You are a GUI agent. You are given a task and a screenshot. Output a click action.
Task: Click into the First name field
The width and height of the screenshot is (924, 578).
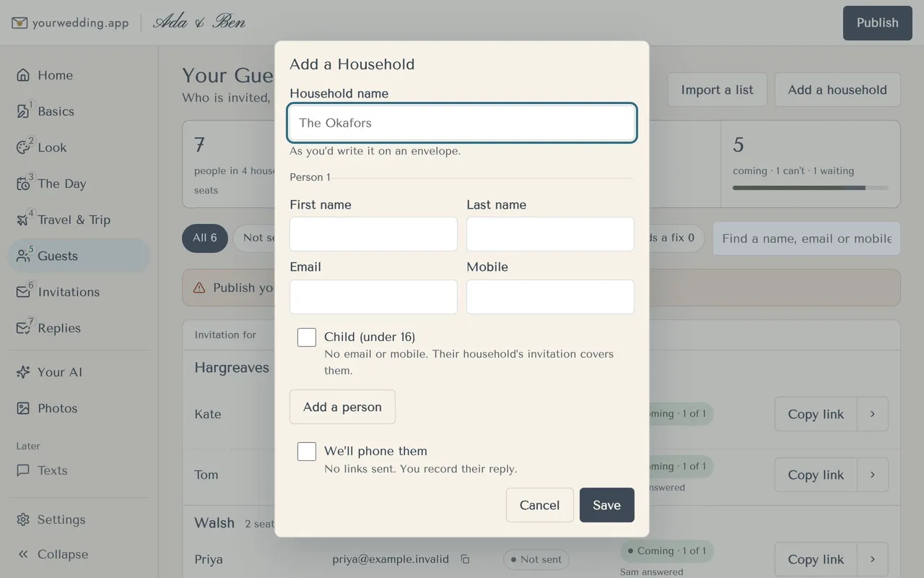(x=373, y=234)
